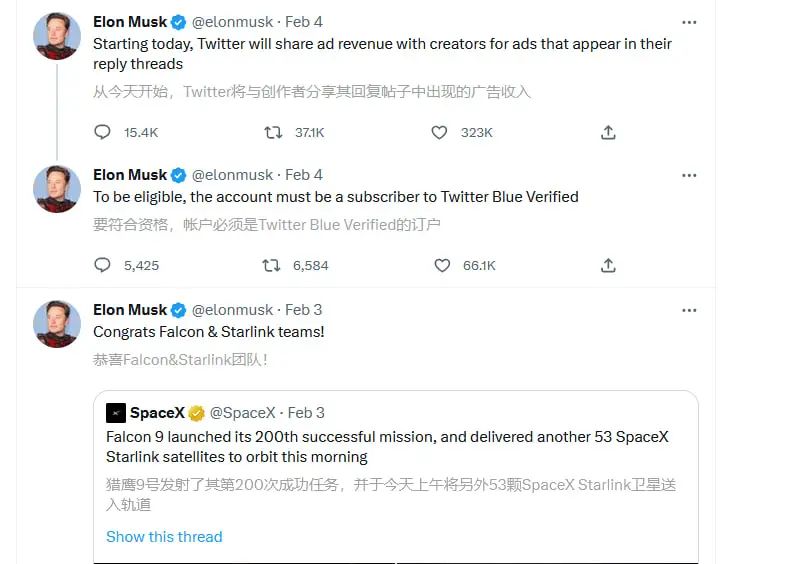This screenshot has width=787, height=564.
Task: Open the Feb 4 timestamp of first tweet
Action: pyautogui.click(x=304, y=22)
